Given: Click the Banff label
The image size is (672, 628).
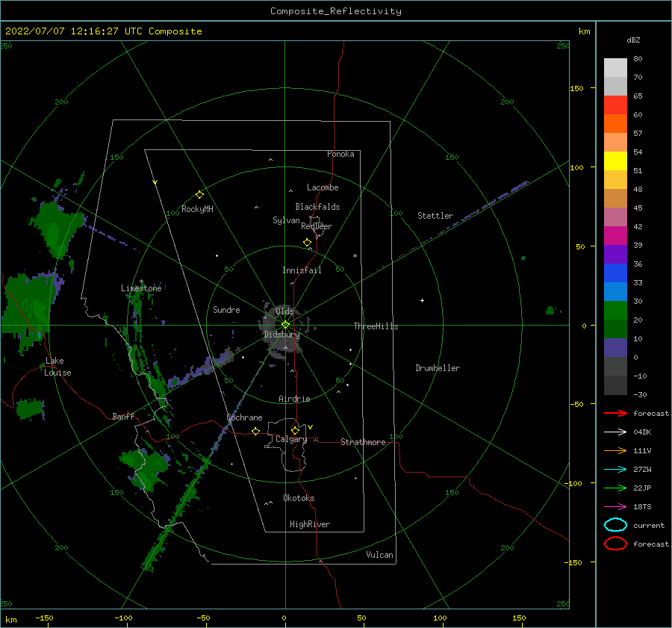Looking at the screenshot, I should (123, 416).
